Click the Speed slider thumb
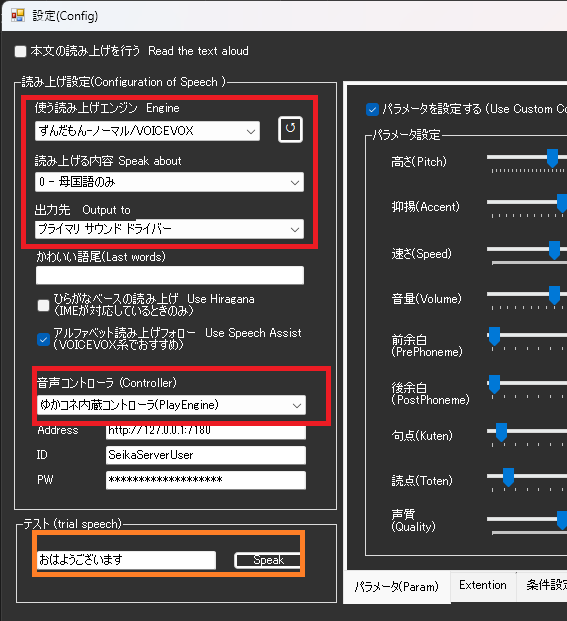 [554, 250]
